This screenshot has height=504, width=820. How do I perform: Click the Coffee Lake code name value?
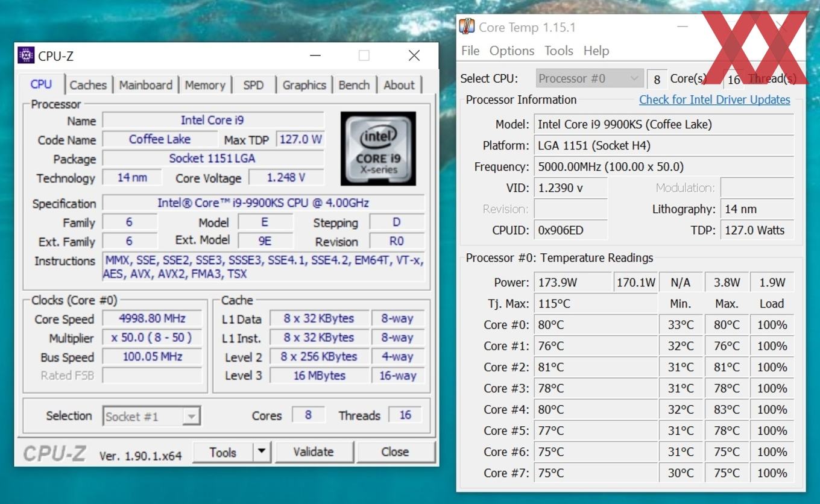pyautogui.click(x=160, y=139)
